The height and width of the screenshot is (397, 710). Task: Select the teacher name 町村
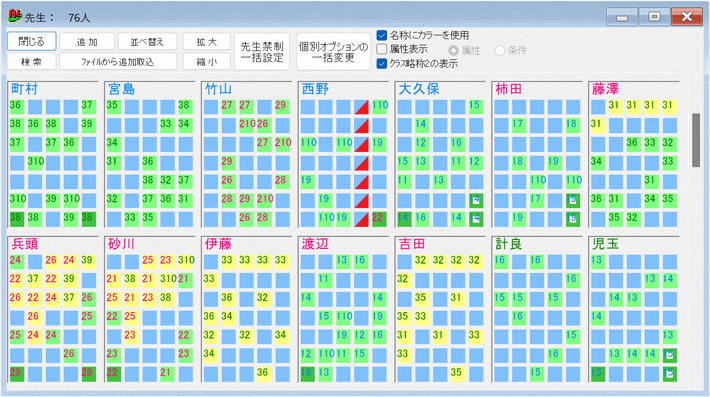[24, 89]
